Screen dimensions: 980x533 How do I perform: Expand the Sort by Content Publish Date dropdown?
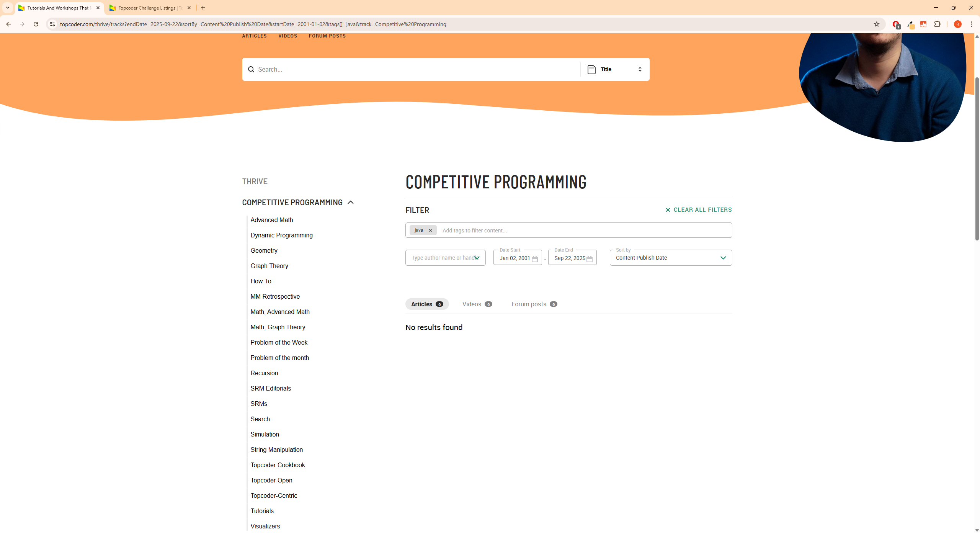(671, 258)
